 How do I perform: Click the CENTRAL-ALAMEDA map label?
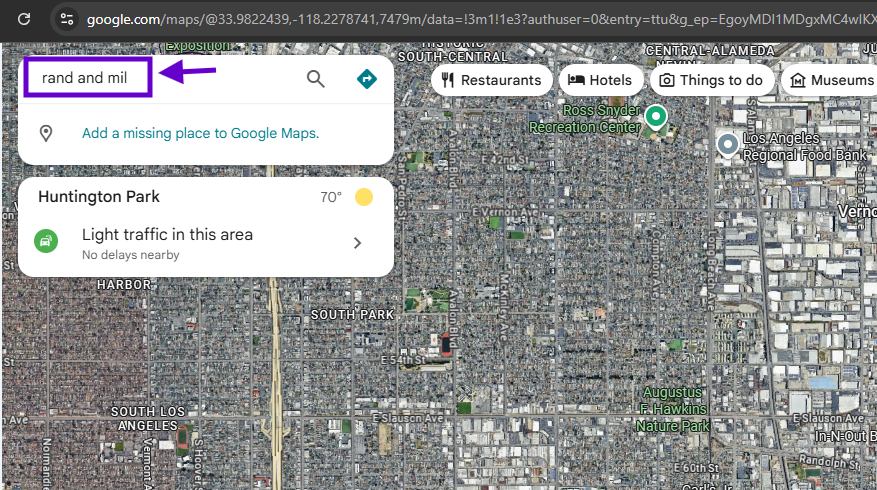[710, 51]
